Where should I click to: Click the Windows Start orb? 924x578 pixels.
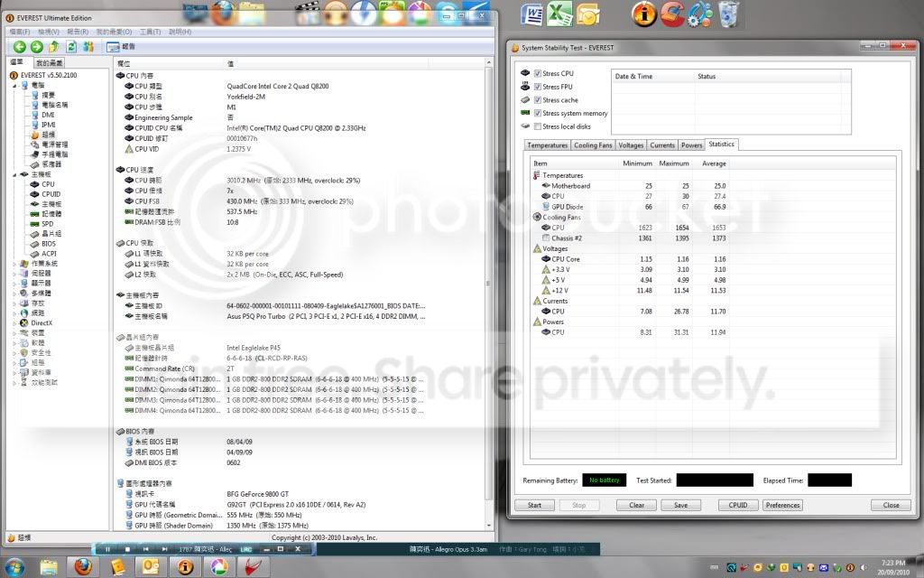pyautogui.click(x=13, y=567)
